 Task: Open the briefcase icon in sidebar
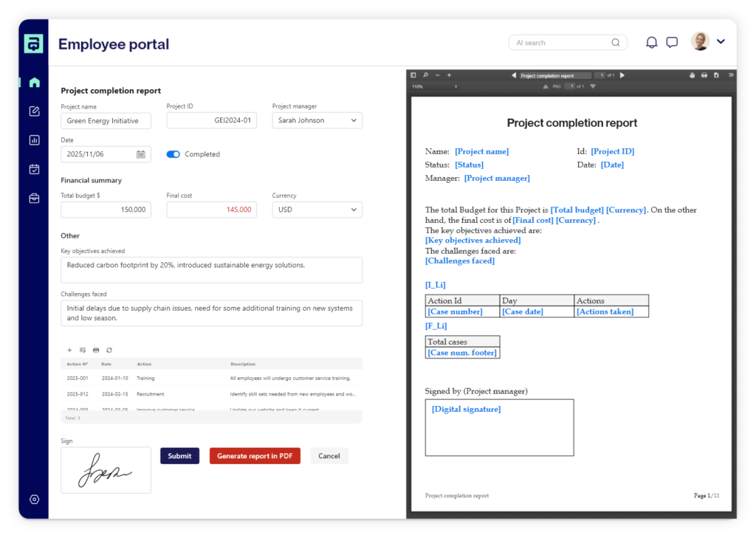pos(34,197)
